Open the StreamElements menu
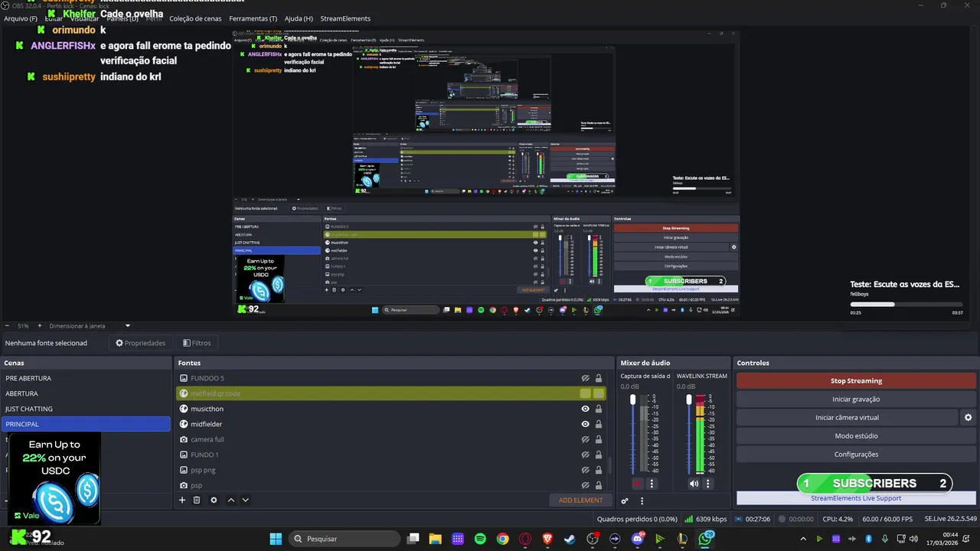The image size is (980, 551). [345, 18]
